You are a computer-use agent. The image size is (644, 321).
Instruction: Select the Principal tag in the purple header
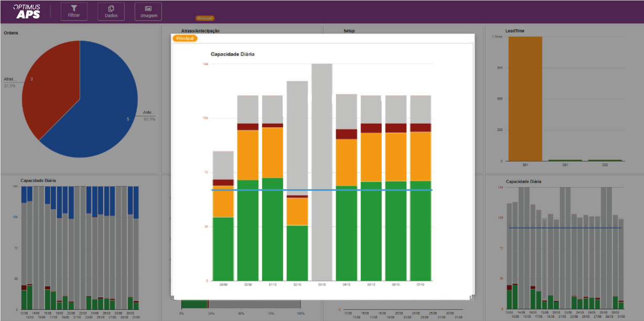205,18
